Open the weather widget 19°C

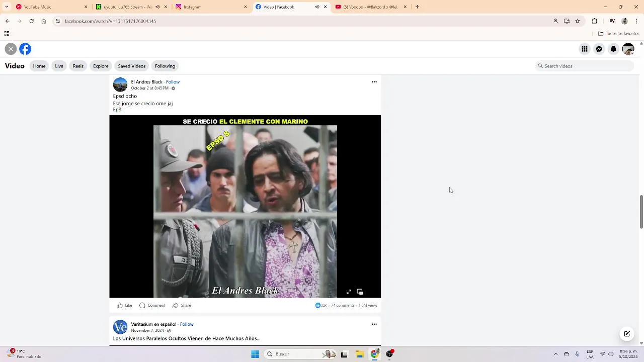pyautogui.click(x=24, y=354)
